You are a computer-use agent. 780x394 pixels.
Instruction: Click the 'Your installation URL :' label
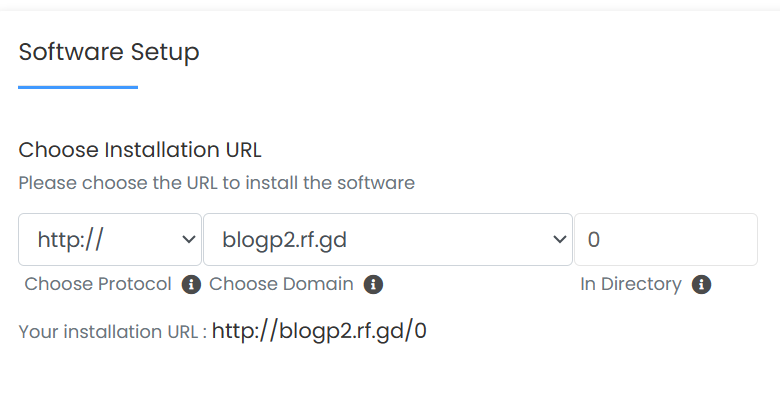112,332
